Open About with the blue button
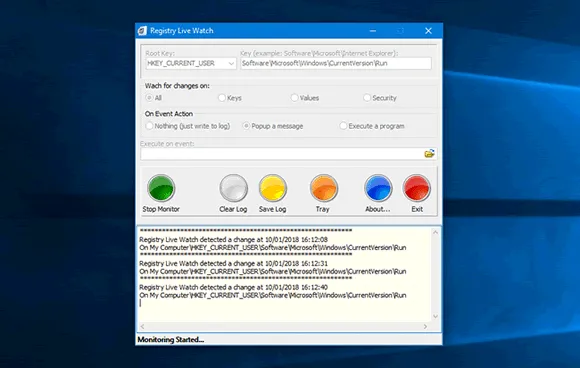Viewport: 580px width, 368px height. tap(378, 188)
